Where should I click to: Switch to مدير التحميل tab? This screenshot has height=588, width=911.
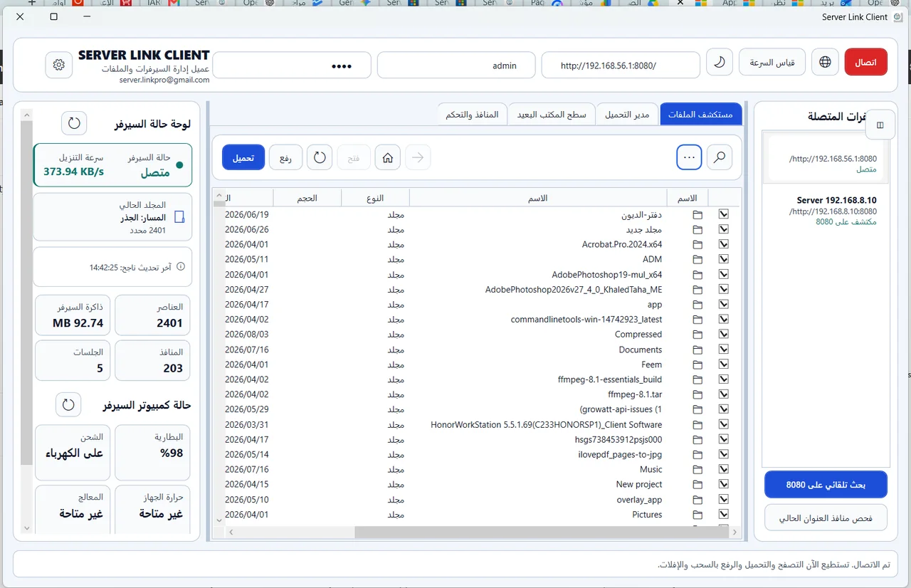[627, 114]
